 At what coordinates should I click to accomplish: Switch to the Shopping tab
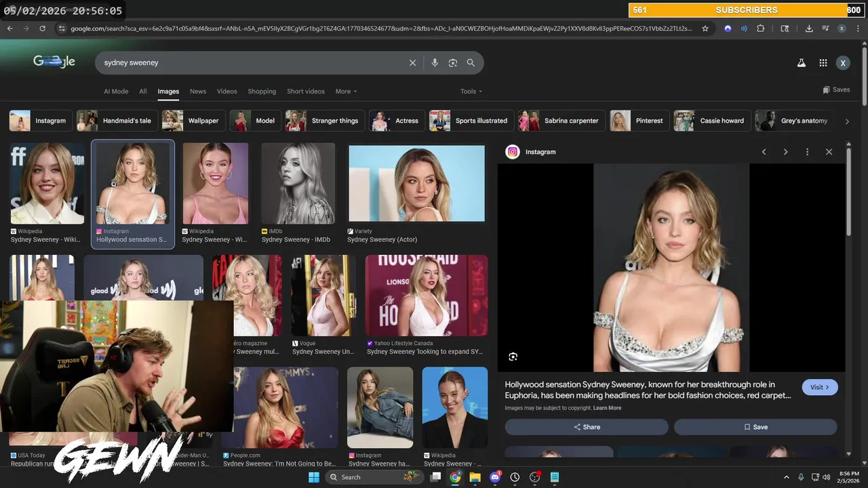(x=262, y=91)
